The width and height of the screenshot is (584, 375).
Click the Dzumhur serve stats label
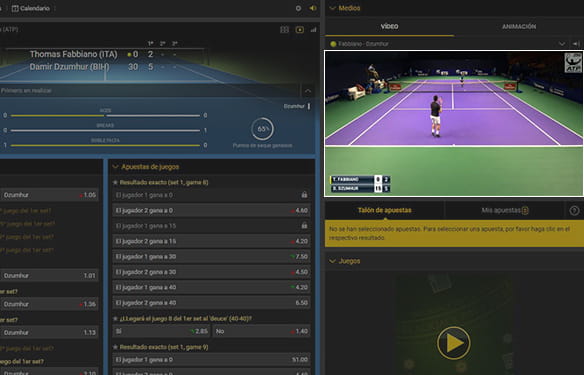[x=294, y=107]
